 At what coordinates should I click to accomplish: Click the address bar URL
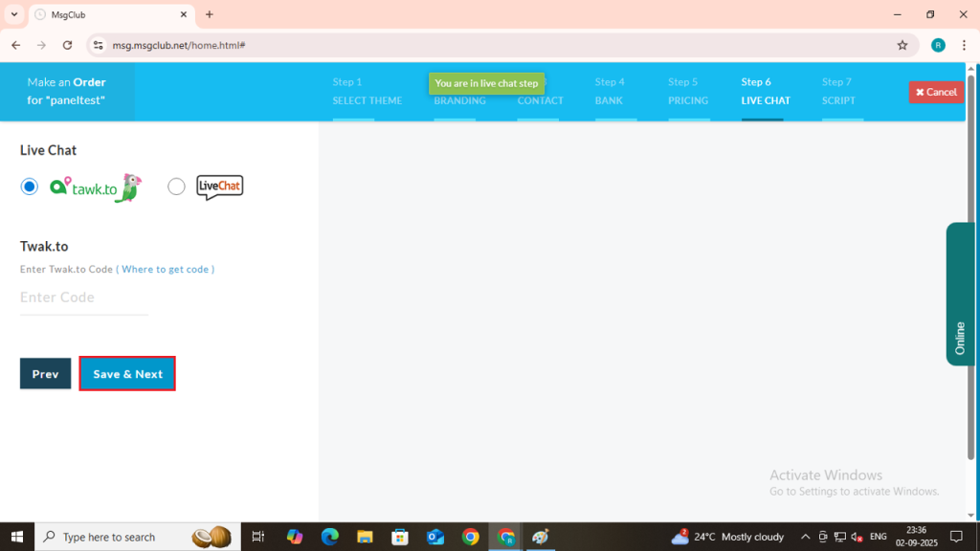pyautogui.click(x=179, y=45)
